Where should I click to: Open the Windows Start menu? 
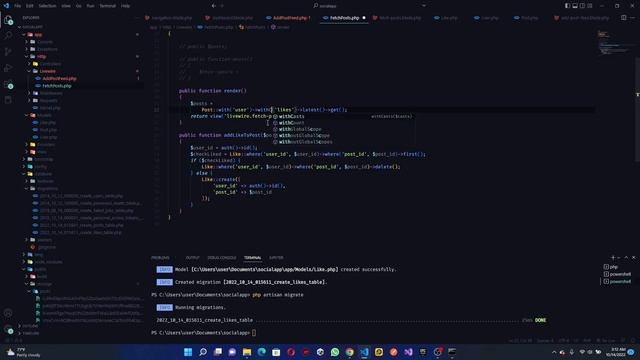tap(188, 352)
